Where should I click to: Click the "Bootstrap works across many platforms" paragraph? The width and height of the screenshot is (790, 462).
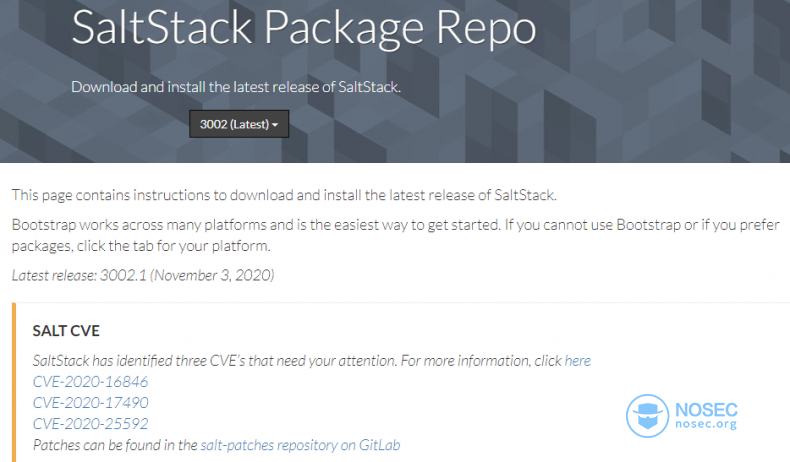pos(396,235)
